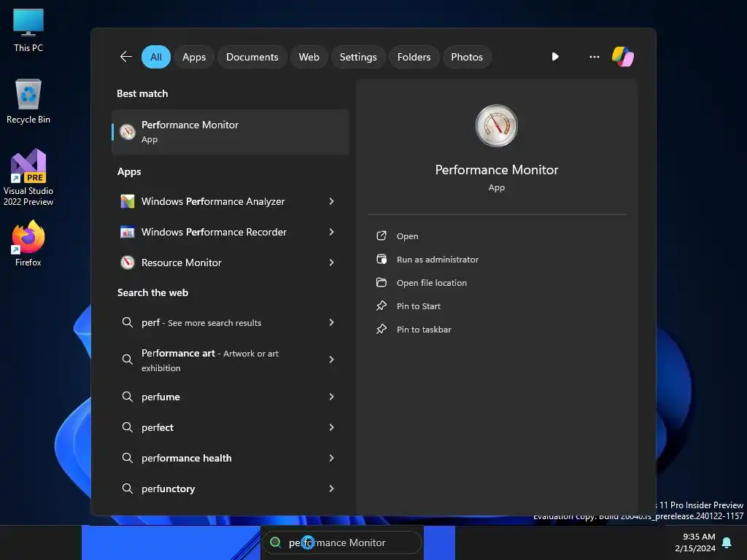Click the search magnifier next to perfect

[127, 427]
